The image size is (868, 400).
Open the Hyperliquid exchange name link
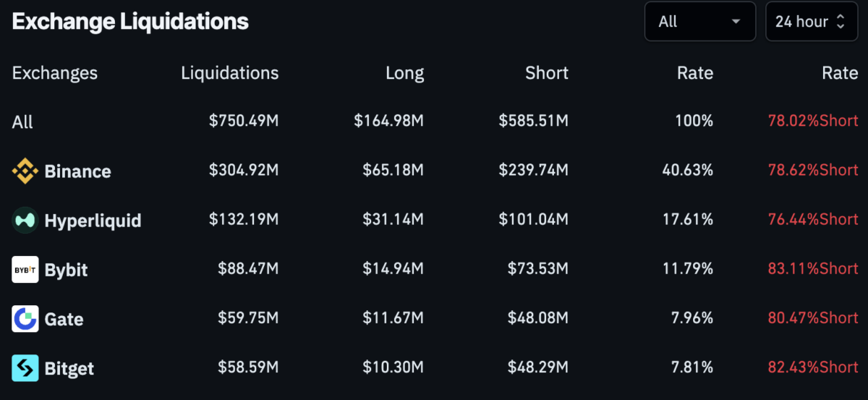93,221
